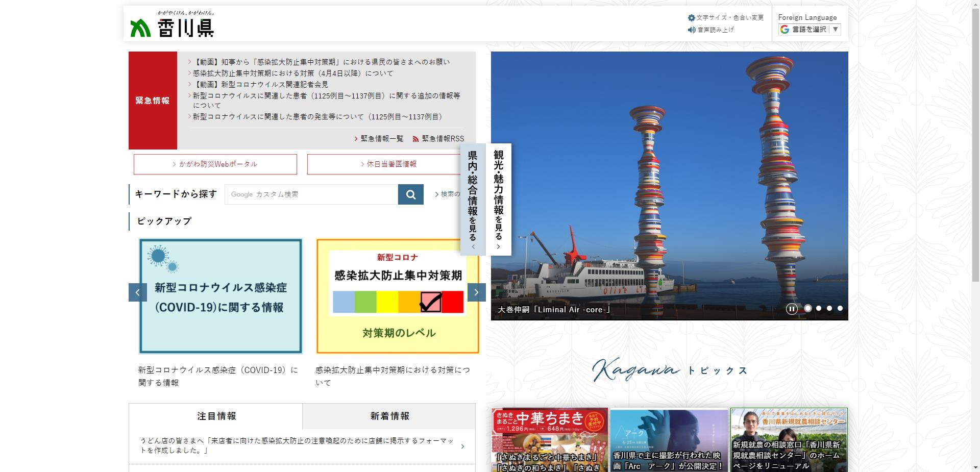This screenshot has height=472, width=980.
Task: Switch to the 注目情報 tab
Action: point(216,416)
